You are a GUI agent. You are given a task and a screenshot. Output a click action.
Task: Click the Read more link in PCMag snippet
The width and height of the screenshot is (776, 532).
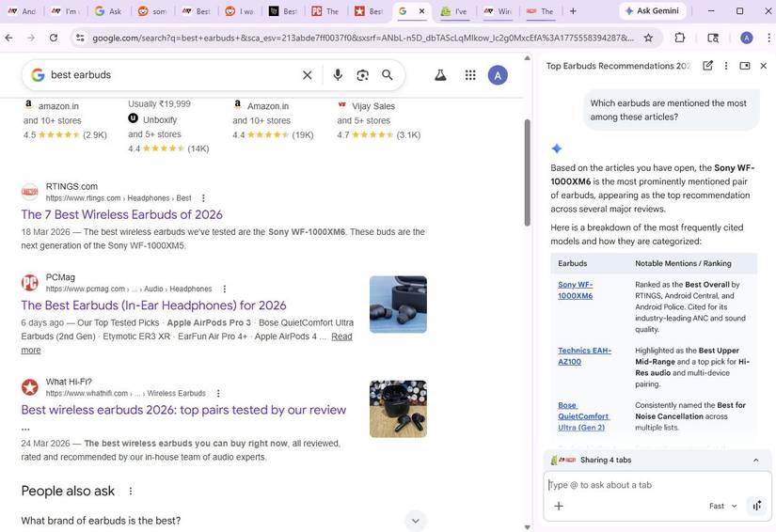341,336
